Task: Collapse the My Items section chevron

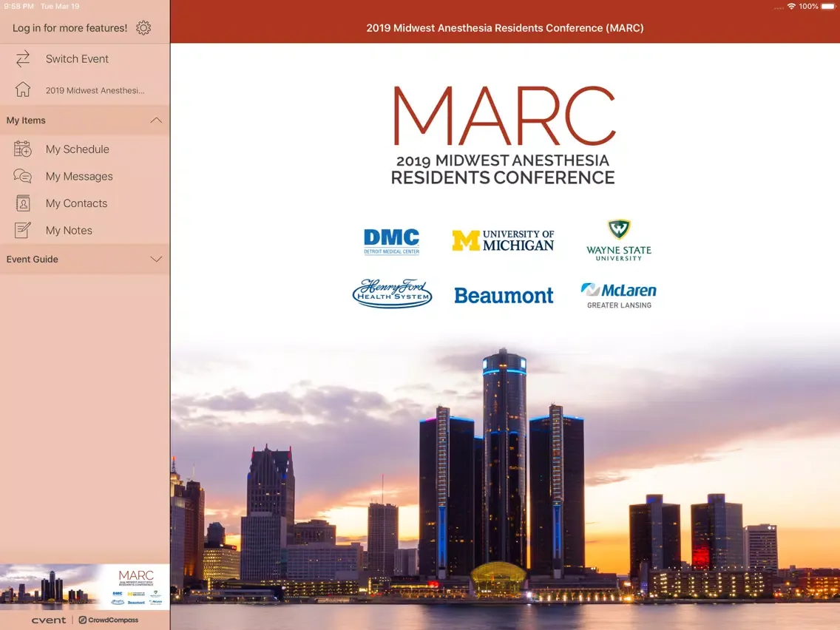Action: pos(156,120)
